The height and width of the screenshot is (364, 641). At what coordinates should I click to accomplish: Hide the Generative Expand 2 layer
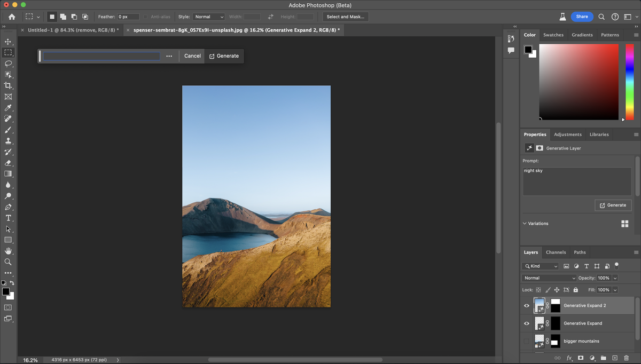(526, 305)
